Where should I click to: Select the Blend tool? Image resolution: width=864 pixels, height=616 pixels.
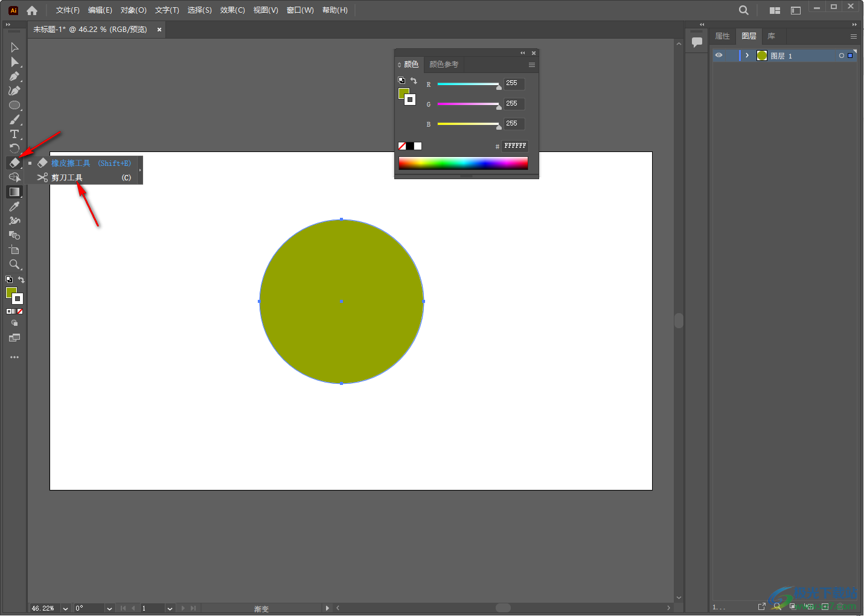14,235
